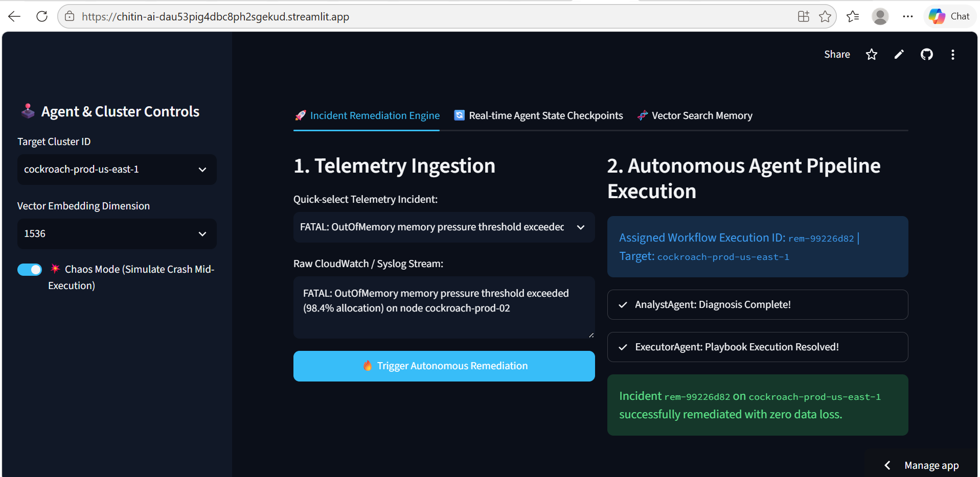This screenshot has width=980, height=477.
Task: Open the Copilot Chat button
Action: click(949, 16)
